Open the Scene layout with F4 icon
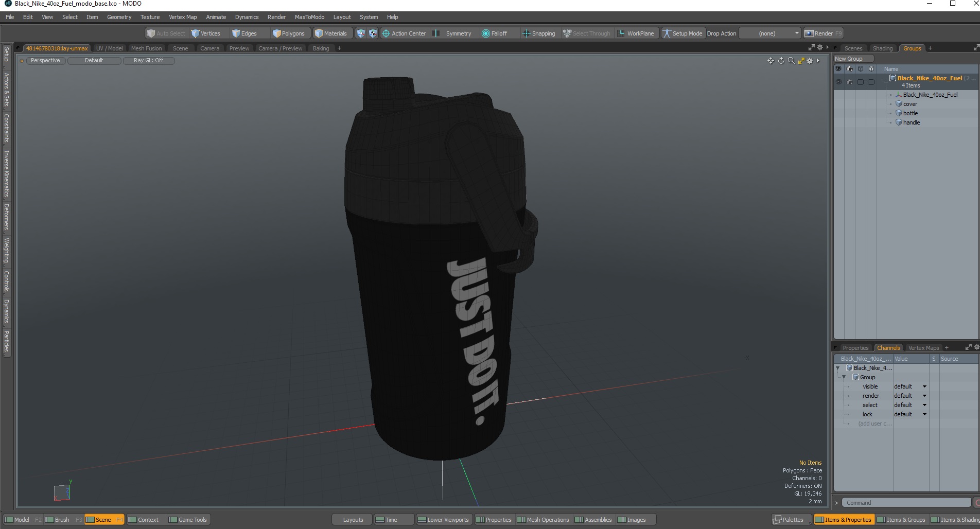980x529 pixels. click(x=104, y=520)
